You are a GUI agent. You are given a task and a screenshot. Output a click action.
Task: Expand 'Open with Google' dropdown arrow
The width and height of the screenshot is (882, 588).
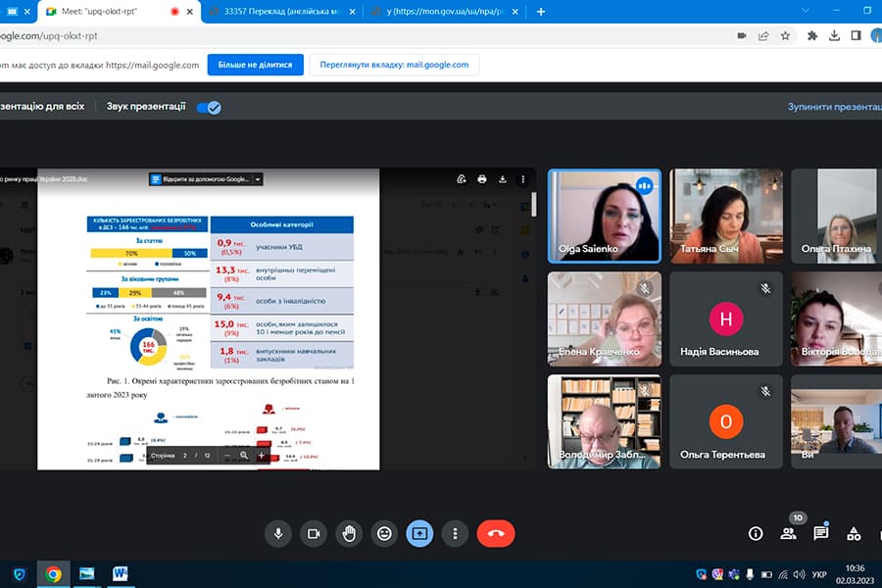[258, 179]
